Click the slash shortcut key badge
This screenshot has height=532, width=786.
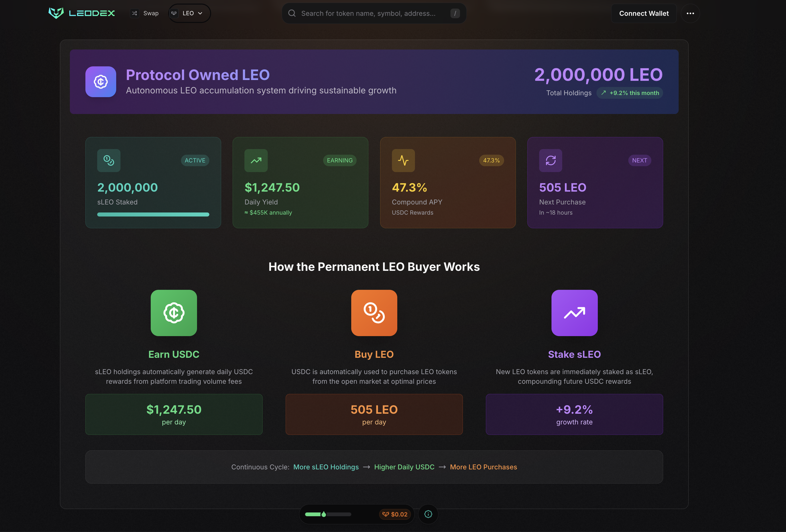pos(455,13)
